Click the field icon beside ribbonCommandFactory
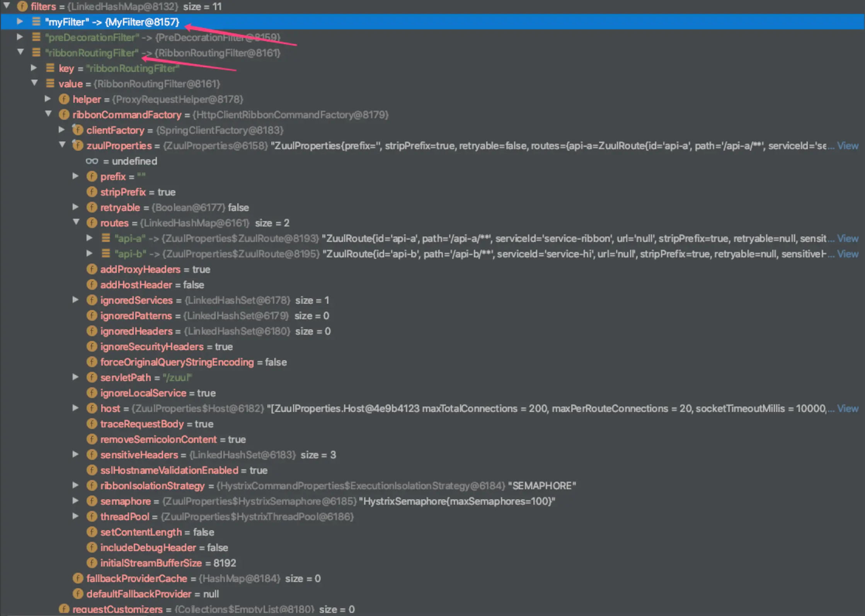The width and height of the screenshot is (865, 616). point(64,114)
